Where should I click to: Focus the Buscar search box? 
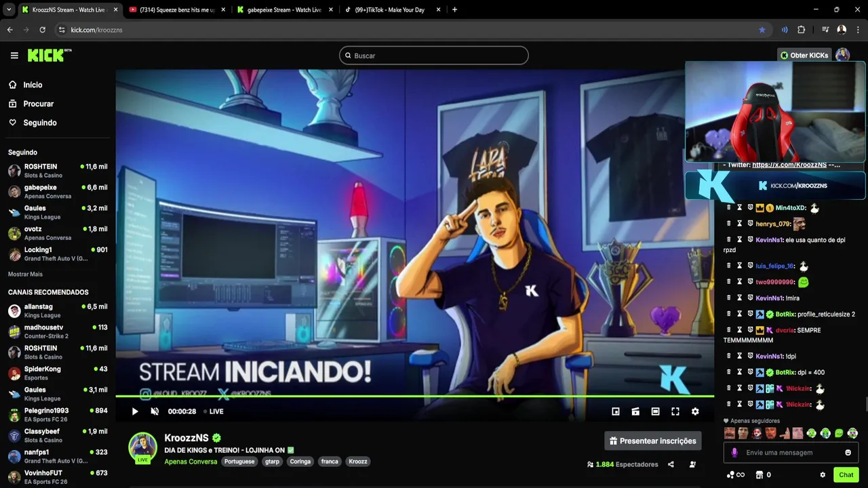click(x=434, y=56)
